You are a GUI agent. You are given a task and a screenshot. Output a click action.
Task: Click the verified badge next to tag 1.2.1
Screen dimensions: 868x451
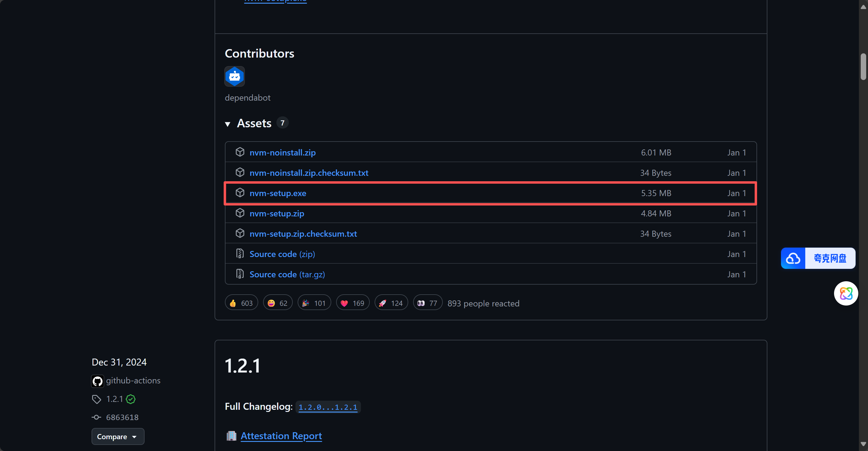(x=131, y=399)
